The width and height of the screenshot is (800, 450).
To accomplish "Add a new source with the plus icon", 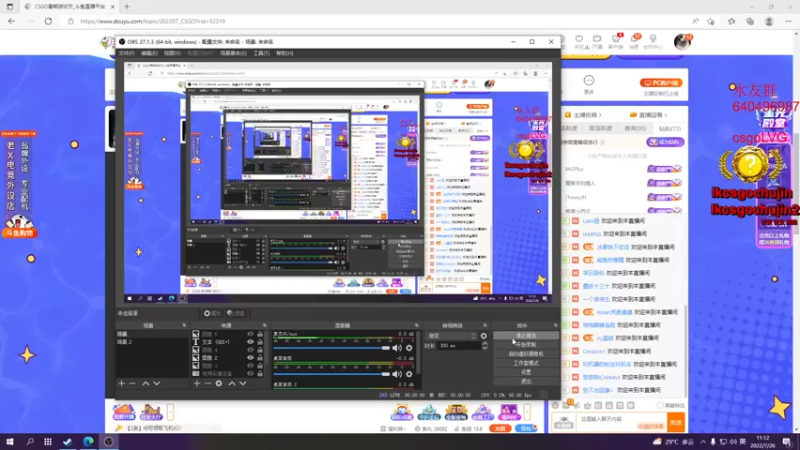I will (x=197, y=383).
